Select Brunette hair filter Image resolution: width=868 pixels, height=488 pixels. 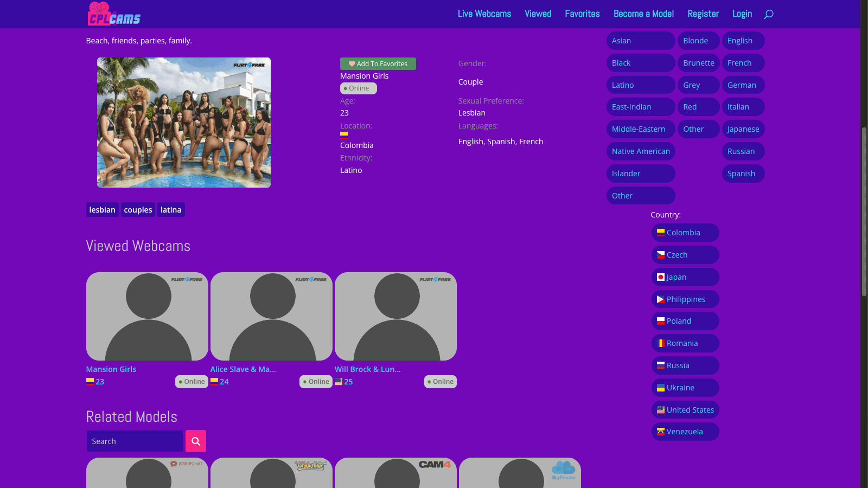click(699, 63)
